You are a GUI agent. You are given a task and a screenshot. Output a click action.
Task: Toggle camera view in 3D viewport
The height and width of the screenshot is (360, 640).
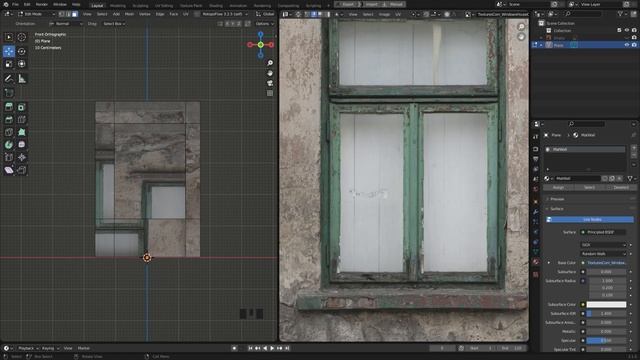pyautogui.click(x=270, y=83)
